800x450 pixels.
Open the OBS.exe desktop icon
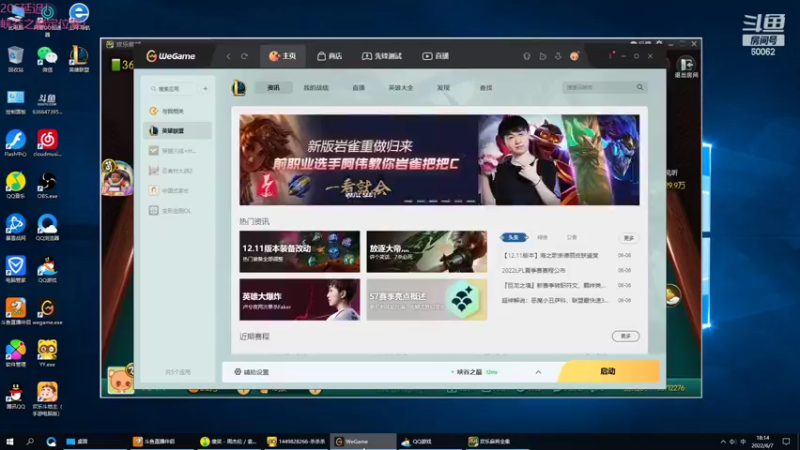pyautogui.click(x=47, y=185)
